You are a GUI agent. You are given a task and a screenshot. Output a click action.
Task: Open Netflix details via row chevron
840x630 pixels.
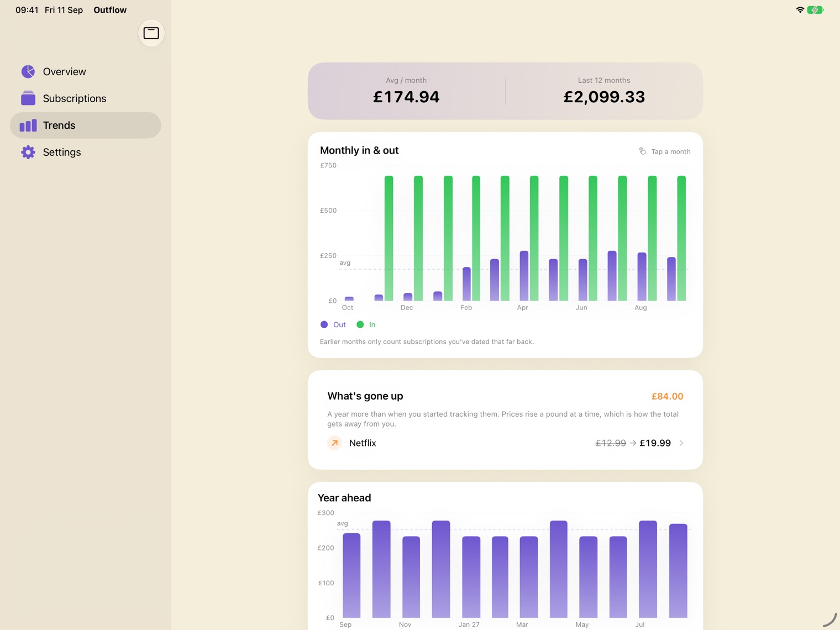coord(681,443)
